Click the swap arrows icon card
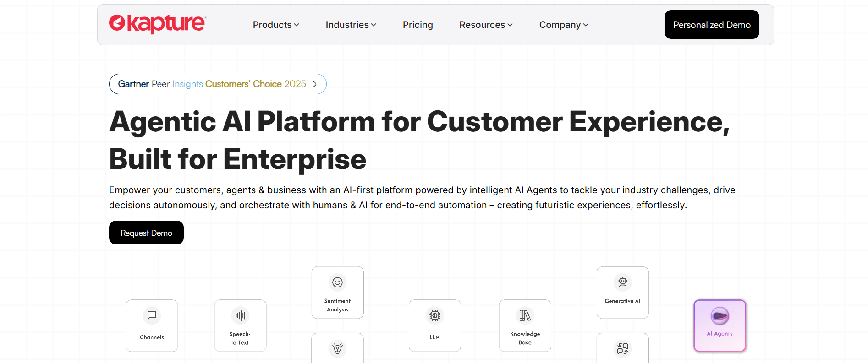This screenshot has width=868, height=363. (622, 349)
